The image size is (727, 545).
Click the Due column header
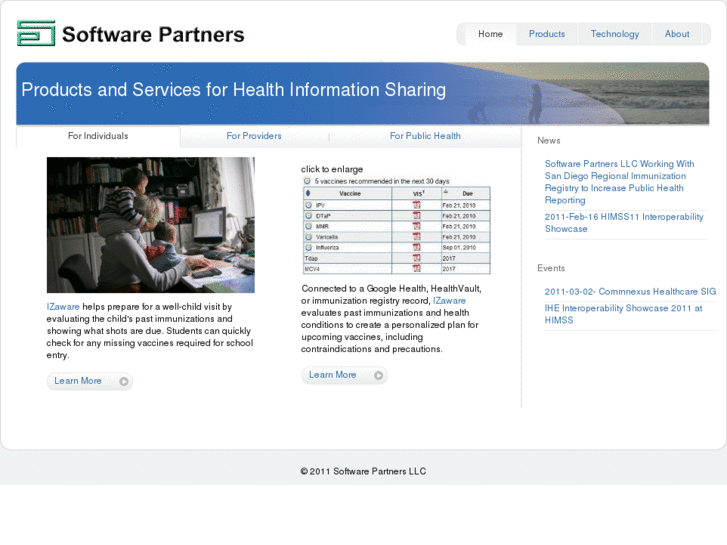[467, 194]
